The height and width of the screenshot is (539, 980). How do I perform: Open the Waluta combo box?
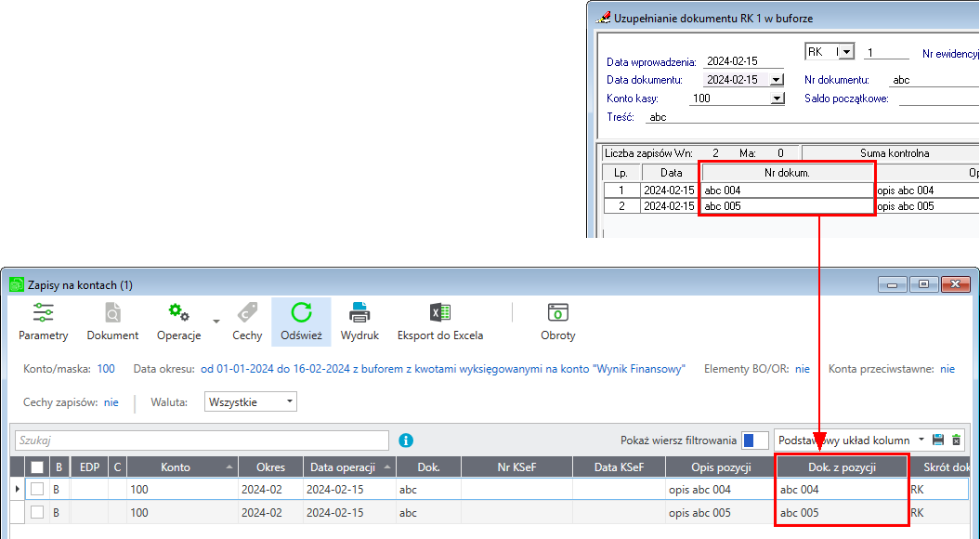coord(250,402)
